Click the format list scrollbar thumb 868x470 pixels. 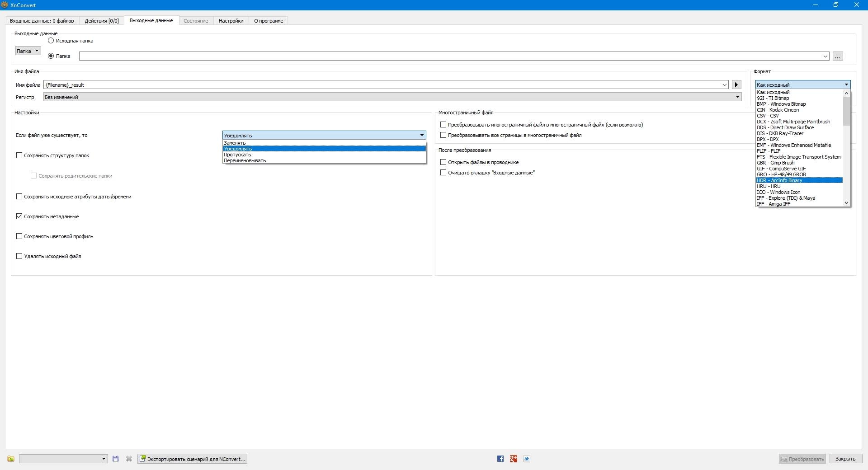point(847,111)
